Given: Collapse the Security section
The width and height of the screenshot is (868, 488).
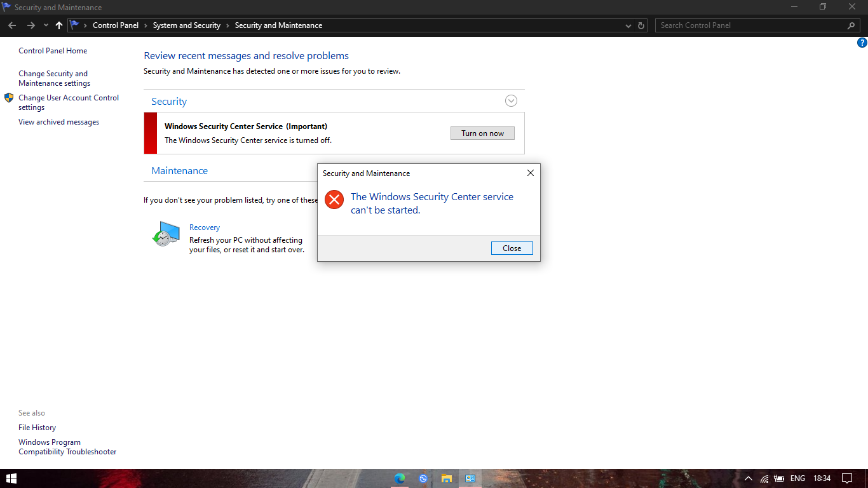Looking at the screenshot, I should click(511, 100).
